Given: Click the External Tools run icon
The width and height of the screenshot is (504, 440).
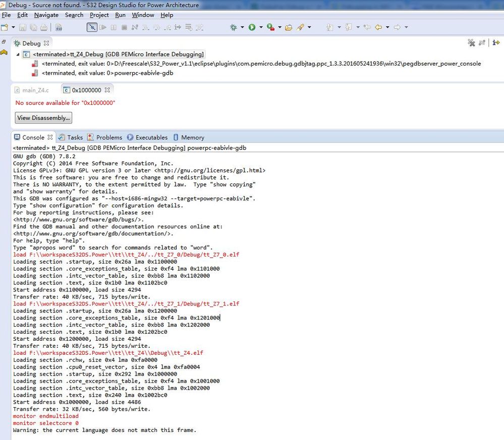Looking at the screenshot, I should [270, 27].
